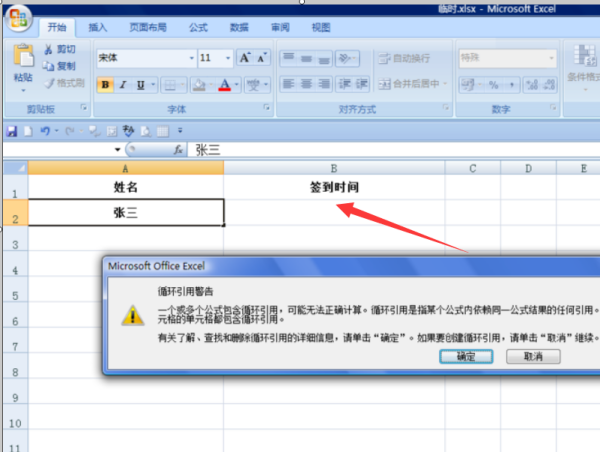Viewport: 600px width, 452px height.
Task: Apply cell borders icon
Action: pos(170,85)
